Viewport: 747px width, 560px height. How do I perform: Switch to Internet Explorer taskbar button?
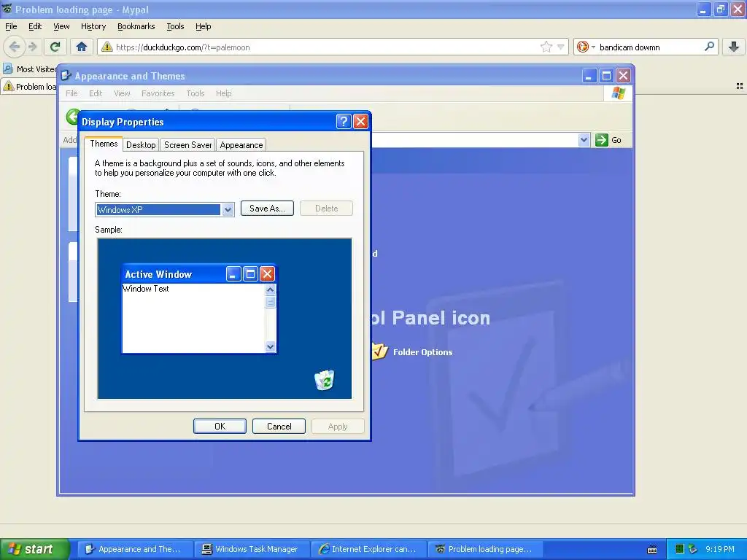pos(368,549)
